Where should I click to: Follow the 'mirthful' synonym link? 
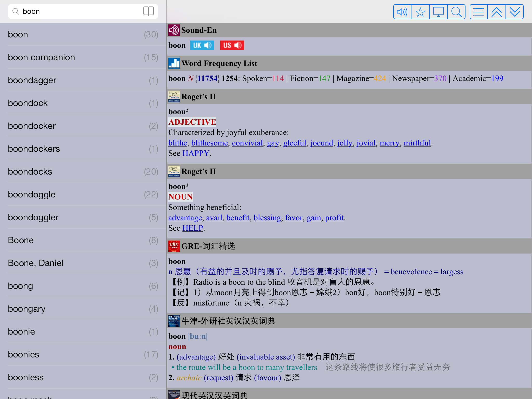[417, 143]
